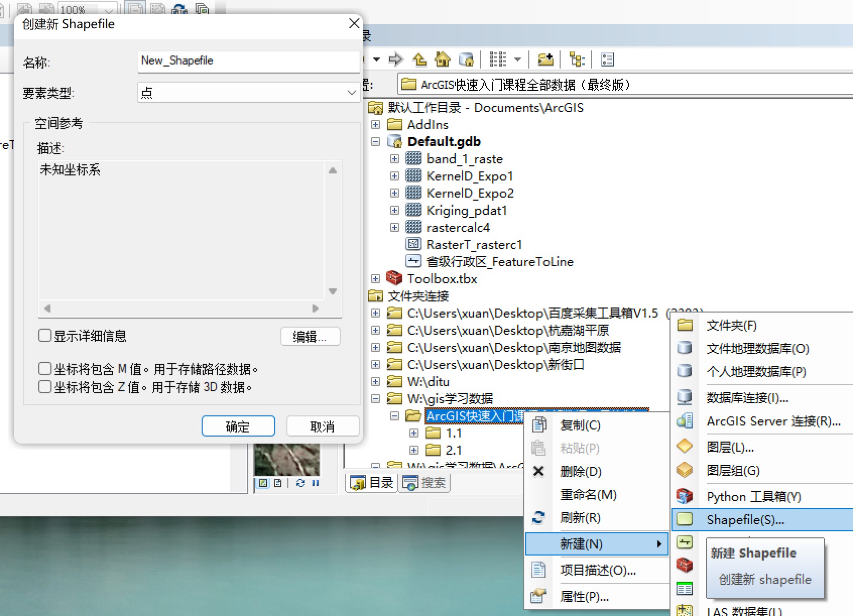Choose 刷新(R) in the context menu
Viewport: 853px width, 616px height.
(x=597, y=518)
